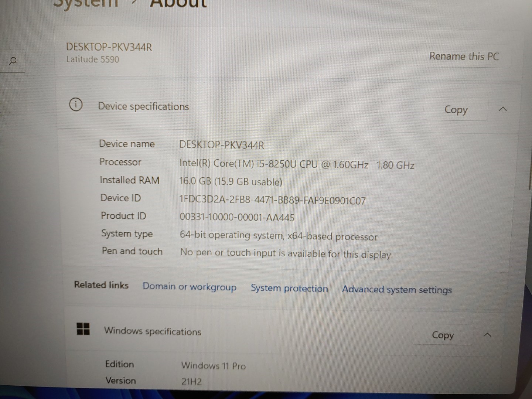Click the Processor label
Image resolution: width=532 pixels, height=399 pixels.
click(120, 162)
